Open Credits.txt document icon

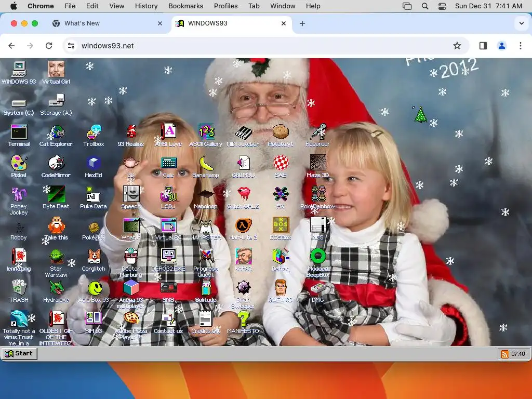[x=206, y=320]
